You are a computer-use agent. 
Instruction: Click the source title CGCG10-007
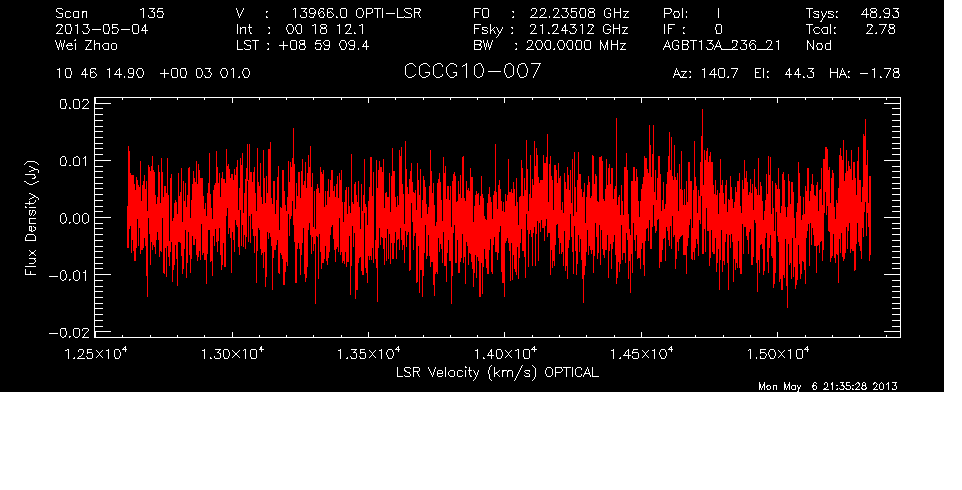(472, 71)
